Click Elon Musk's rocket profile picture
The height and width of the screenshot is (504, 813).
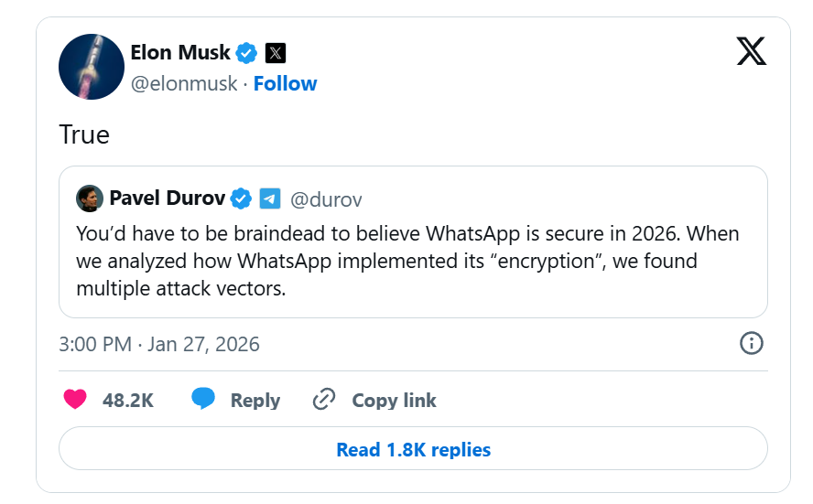[x=92, y=68]
